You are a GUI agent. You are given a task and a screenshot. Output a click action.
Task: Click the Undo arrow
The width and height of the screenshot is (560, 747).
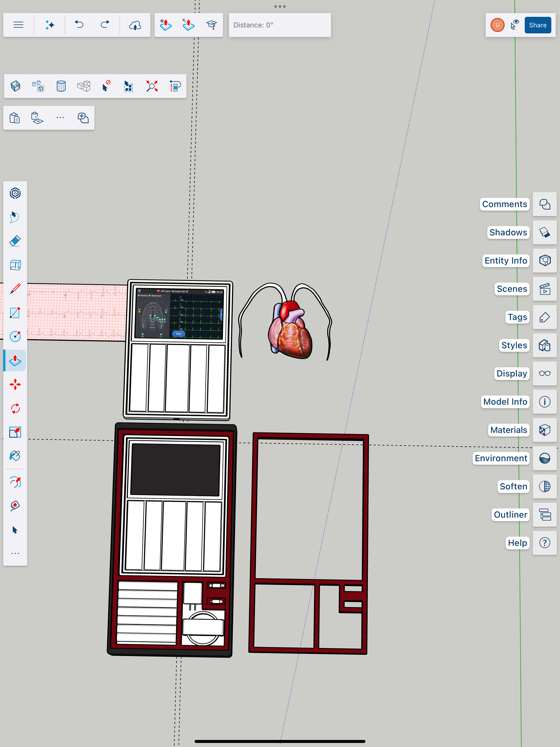(x=79, y=25)
